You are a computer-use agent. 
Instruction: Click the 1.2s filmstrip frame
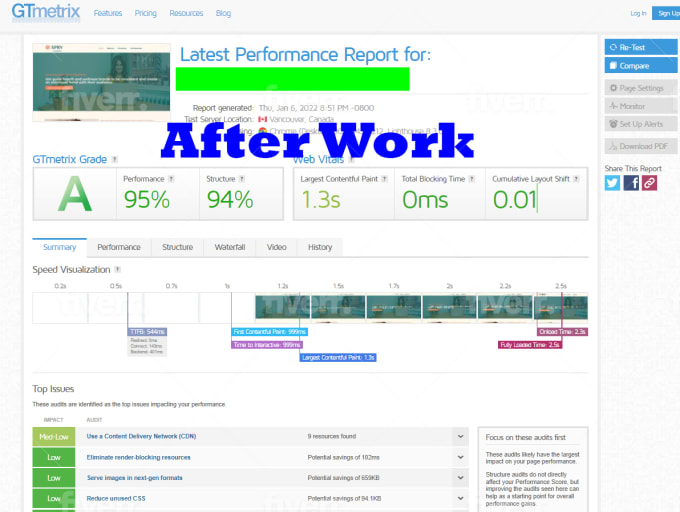click(x=283, y=307)
